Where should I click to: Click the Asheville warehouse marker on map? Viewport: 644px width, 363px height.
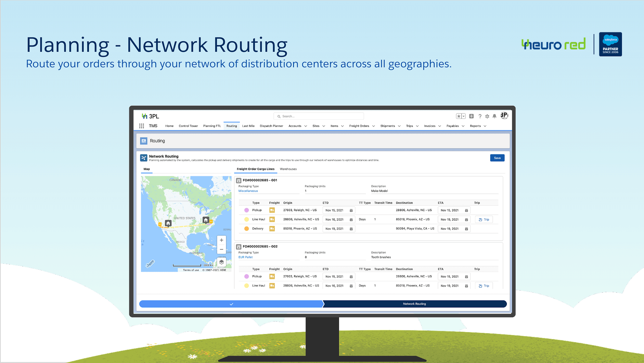[x=206, y=220]
